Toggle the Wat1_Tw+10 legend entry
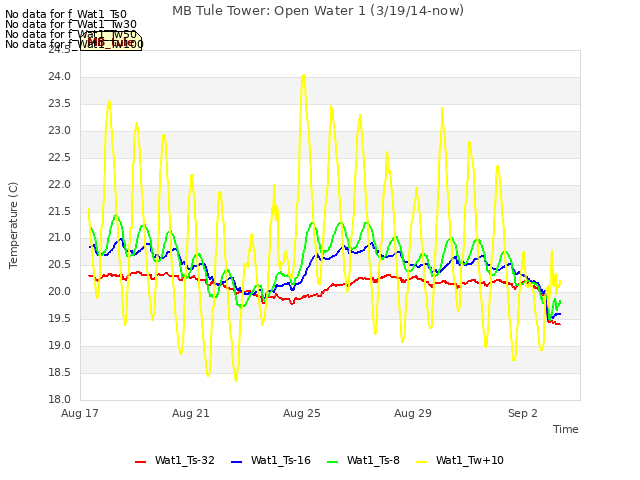Image resolution: width=640 pixels, height=480 pixels. tap(460, 460)
